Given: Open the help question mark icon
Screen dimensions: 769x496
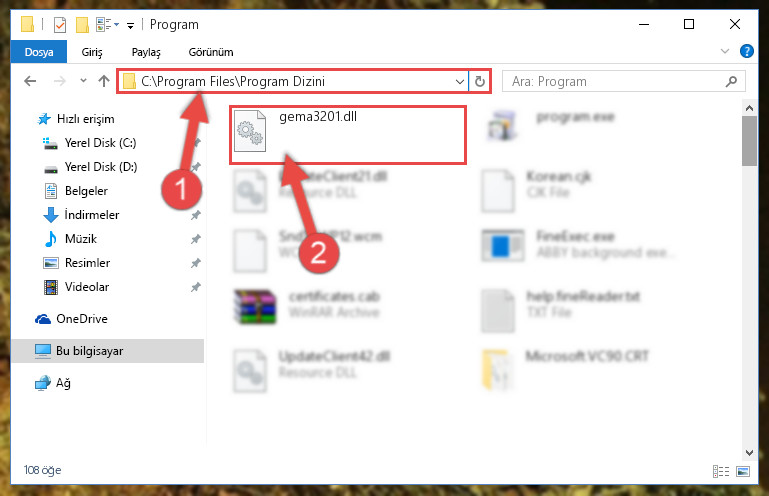Looking at the screenshot, I should click(x=746, y=52).
